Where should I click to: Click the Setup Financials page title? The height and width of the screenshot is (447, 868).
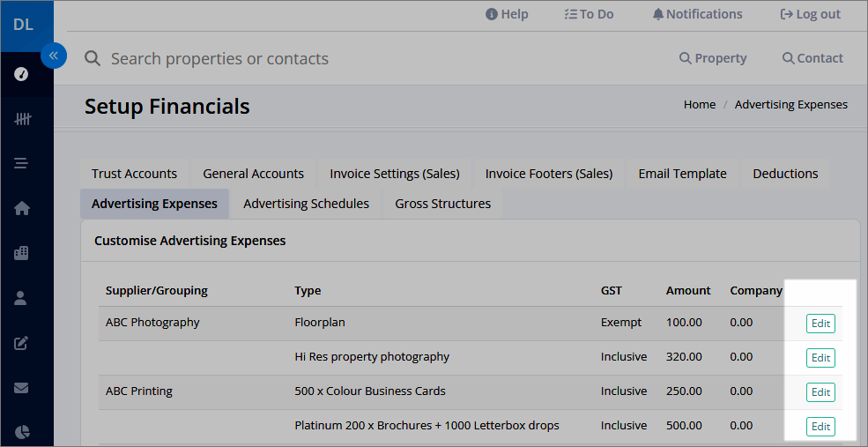pos(167,107)
